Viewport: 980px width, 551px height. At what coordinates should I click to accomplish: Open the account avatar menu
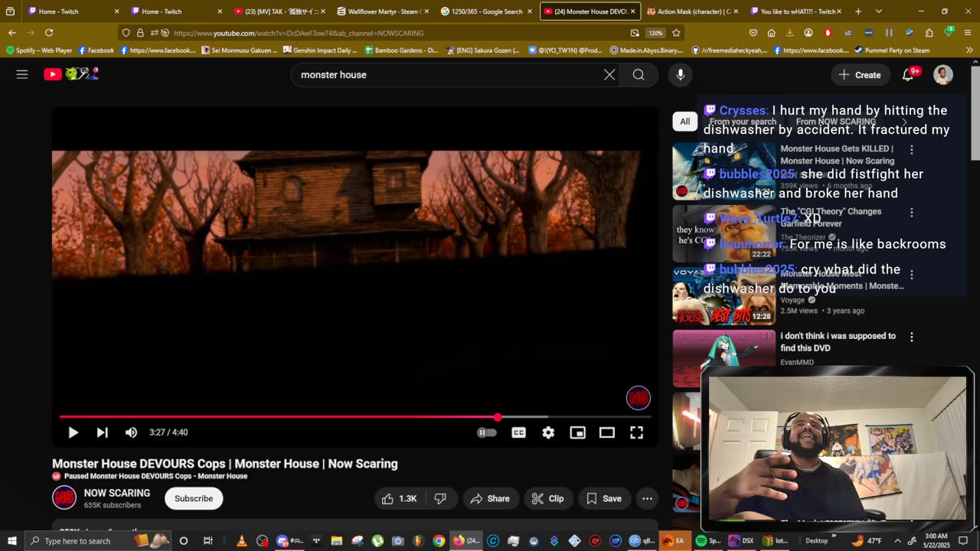(x=943, y=74)
